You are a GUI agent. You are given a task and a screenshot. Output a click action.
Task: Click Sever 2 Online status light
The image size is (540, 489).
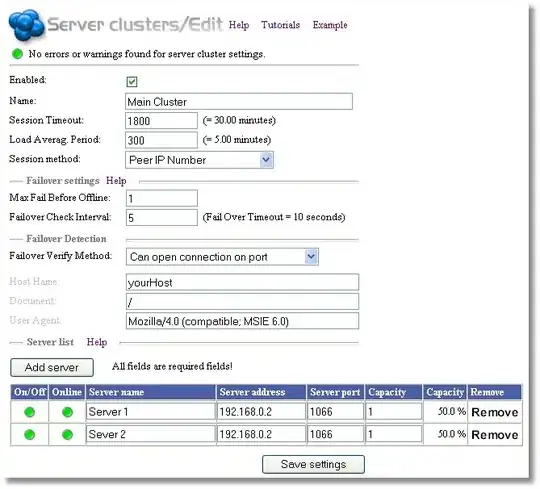(67, 435)
